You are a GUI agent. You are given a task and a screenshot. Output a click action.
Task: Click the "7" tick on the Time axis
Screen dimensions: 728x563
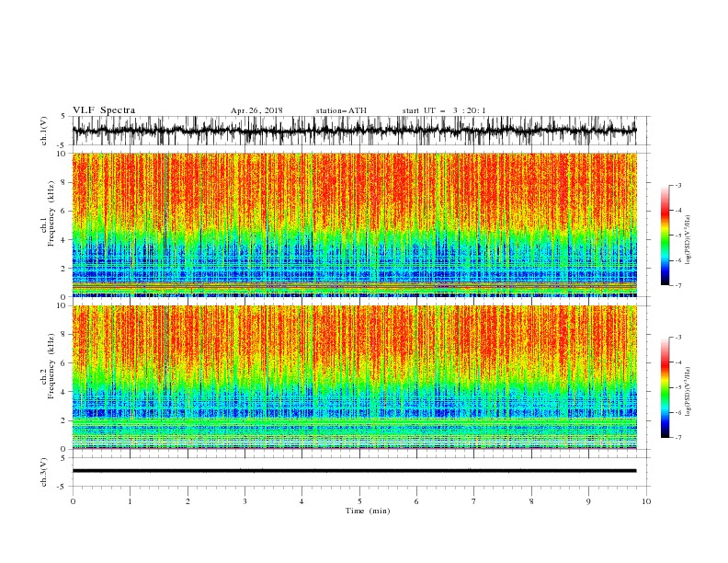coord(474,501)
